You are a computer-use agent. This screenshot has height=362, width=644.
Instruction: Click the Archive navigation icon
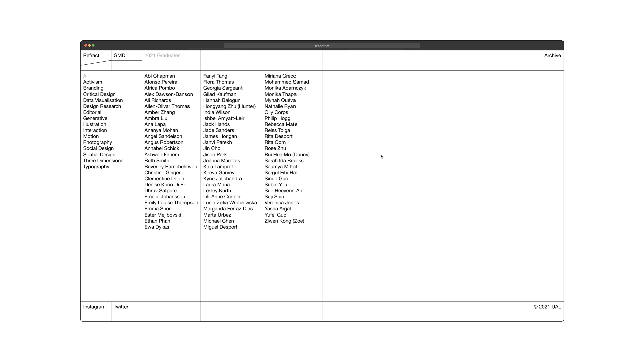point(552,55)
